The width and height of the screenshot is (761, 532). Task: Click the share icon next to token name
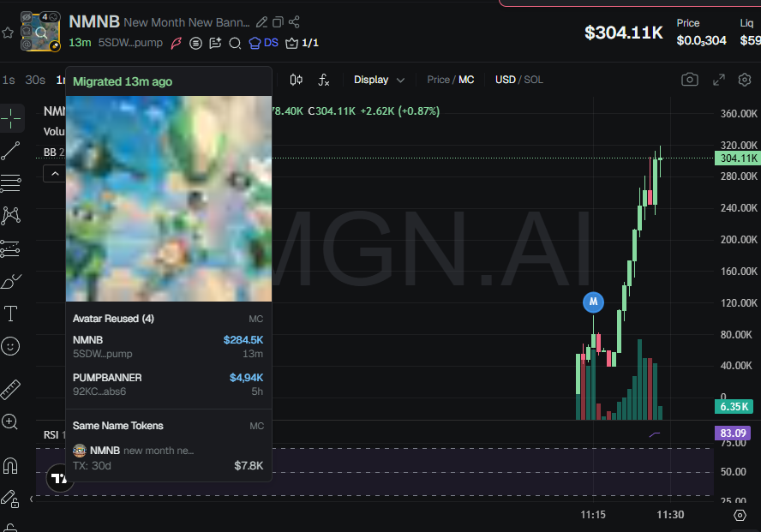point(295,21)
